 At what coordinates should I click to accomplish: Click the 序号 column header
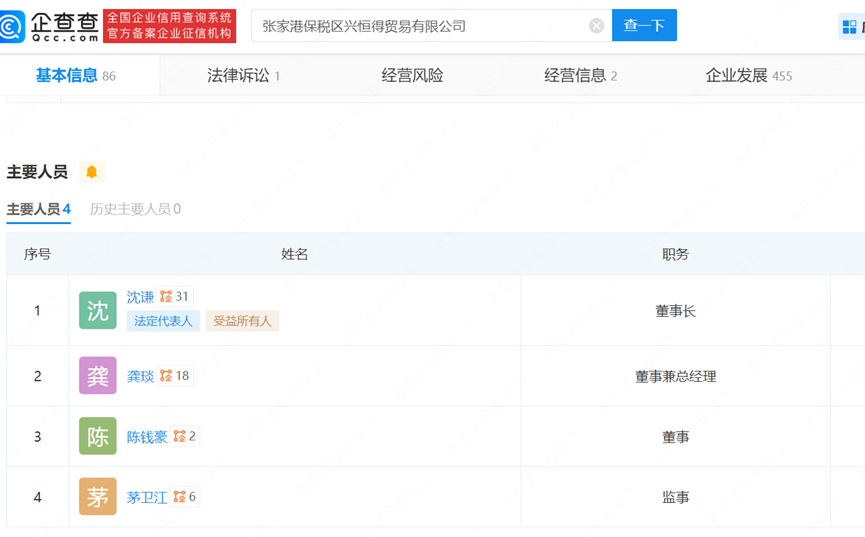click(38, 254)
